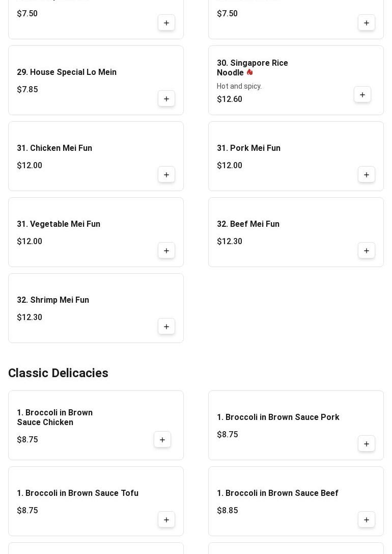
Task: Click the Classic Delicacies section heading
Action: (x=58, y=373)
